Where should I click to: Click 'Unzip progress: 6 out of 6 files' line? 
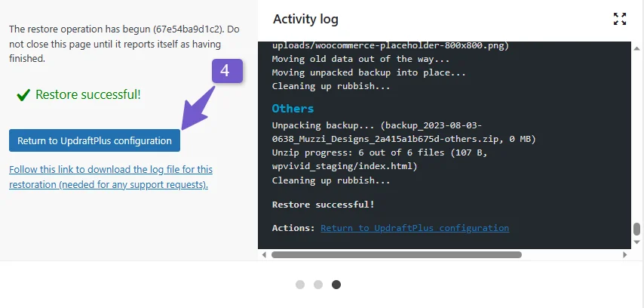click(379, 152)
